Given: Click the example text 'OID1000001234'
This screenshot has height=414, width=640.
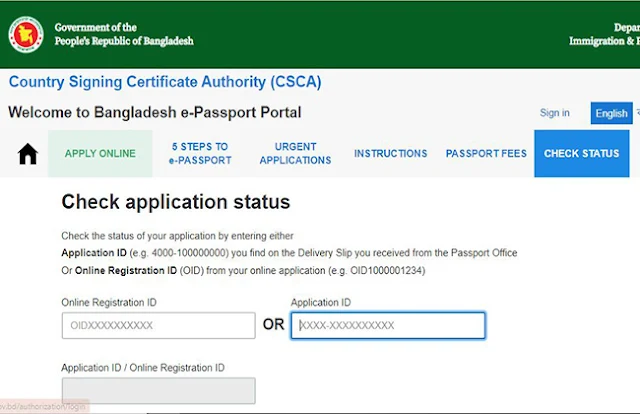Looking at the screenshot, I should [386, 271].
